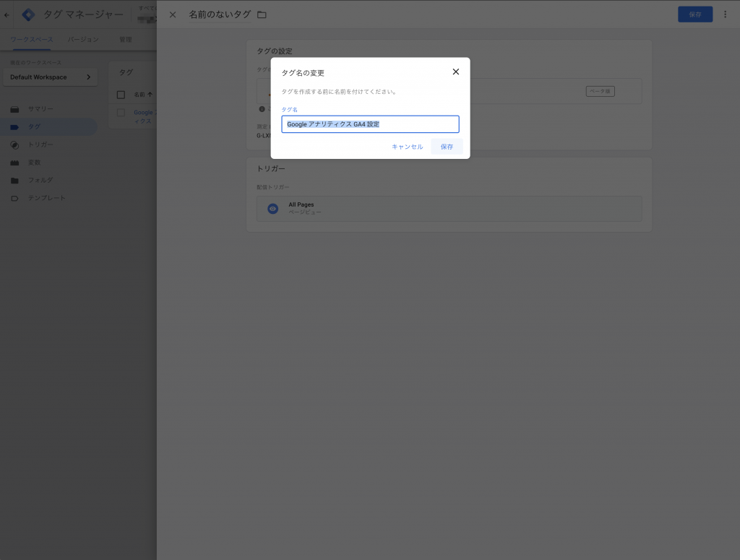
Task: Click the Templates icon in sidebar
Action: pyautogui.click(x=14, y=198)
